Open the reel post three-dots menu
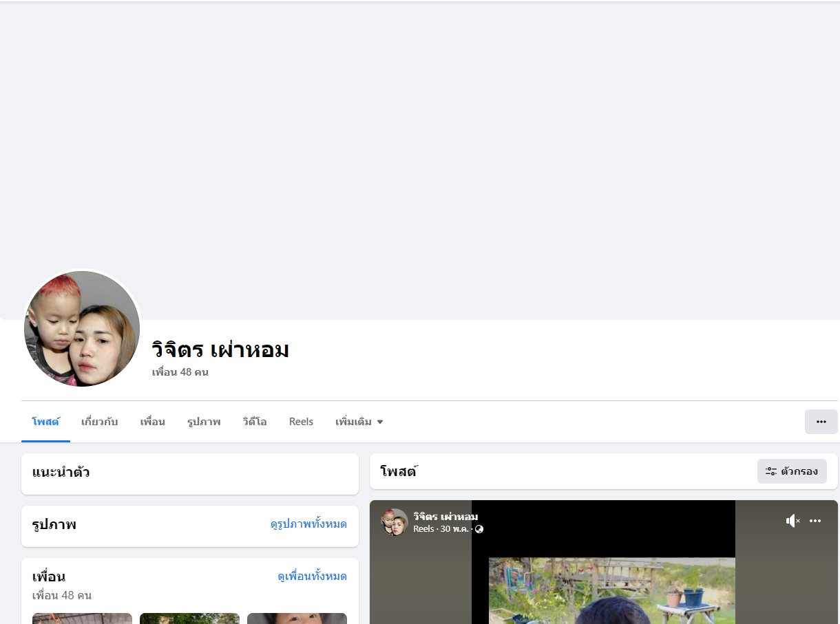The height and width of the screenshot is (624, 840). (815, 521)
